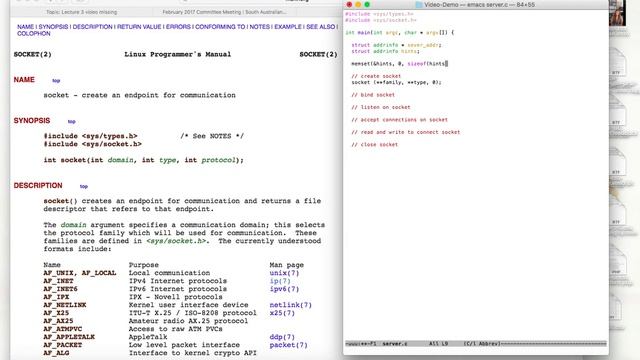Go to the NOTES section link
Screen dimensions: 640x360
[260, 27]
